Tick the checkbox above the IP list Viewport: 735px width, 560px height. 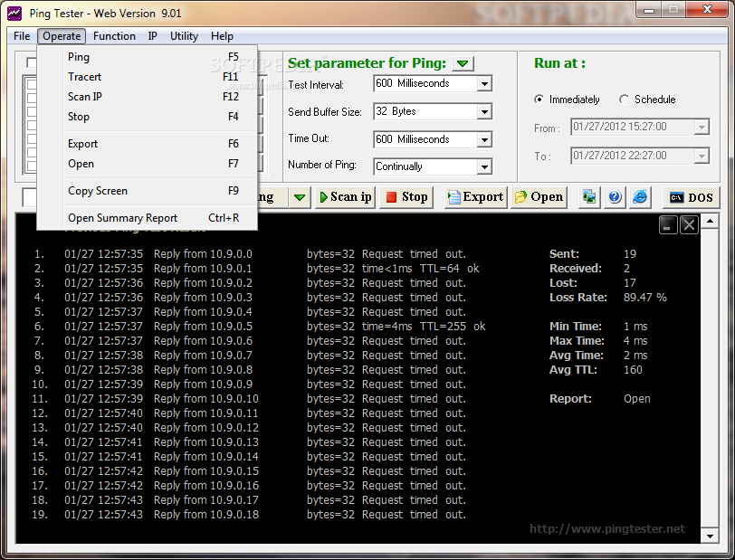tap(32, 62)
